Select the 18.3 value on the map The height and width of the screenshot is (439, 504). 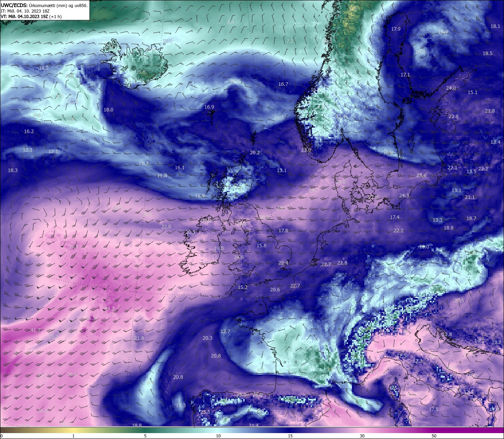coord(13,170)
